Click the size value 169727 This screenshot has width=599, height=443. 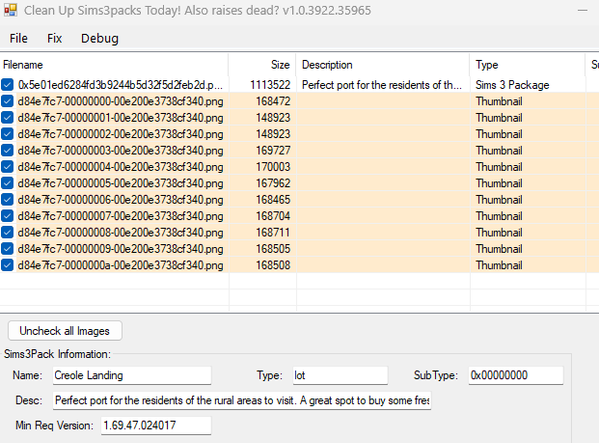pos(273,150)
